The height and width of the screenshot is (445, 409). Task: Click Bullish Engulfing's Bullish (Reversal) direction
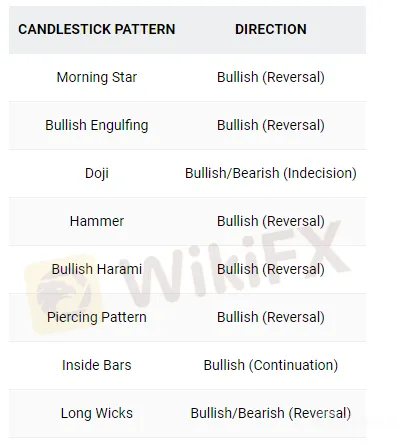pos(271,125)
